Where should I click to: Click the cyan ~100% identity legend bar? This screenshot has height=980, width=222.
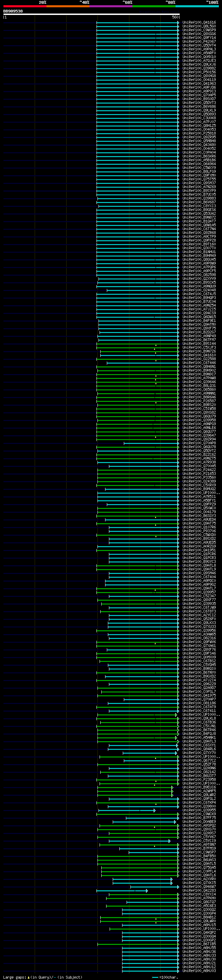click(197, 6)
